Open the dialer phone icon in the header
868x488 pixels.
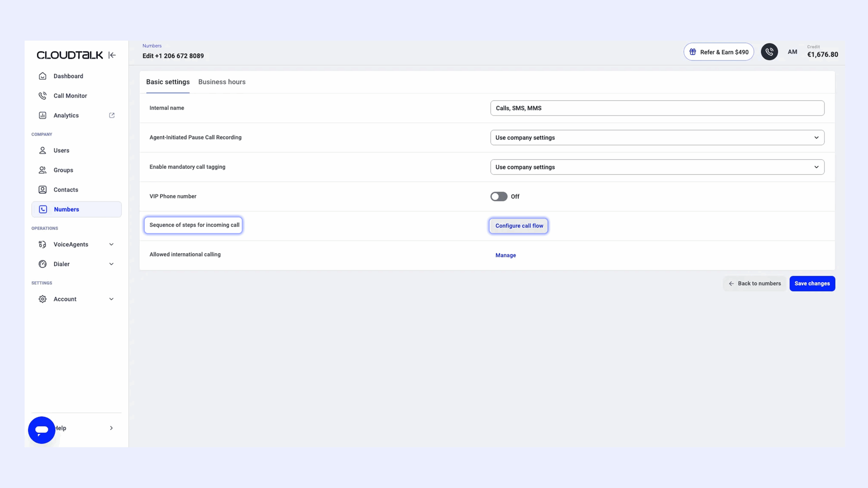pyautogui.click(x=769, y=52)
